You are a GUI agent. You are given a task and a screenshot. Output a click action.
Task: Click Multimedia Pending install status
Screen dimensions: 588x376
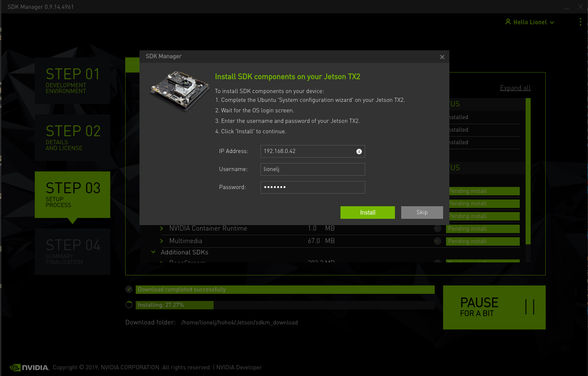(x=483, y=241)
